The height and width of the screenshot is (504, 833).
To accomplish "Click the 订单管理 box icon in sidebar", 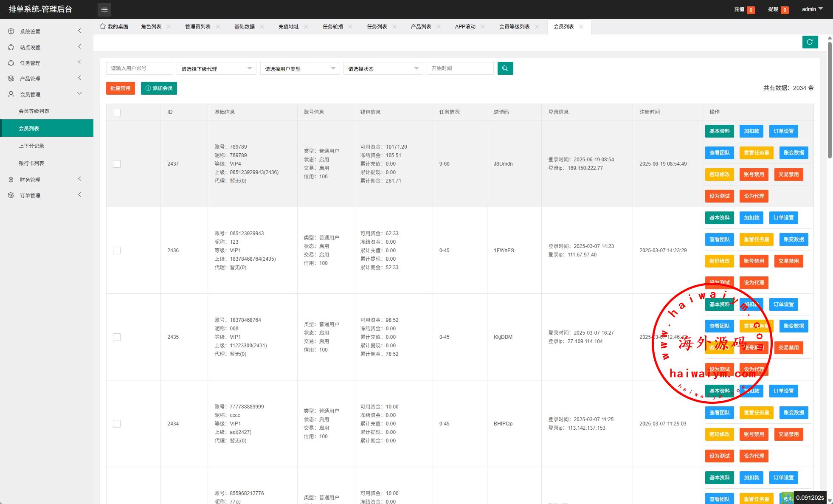I will [x=11, y=195].
